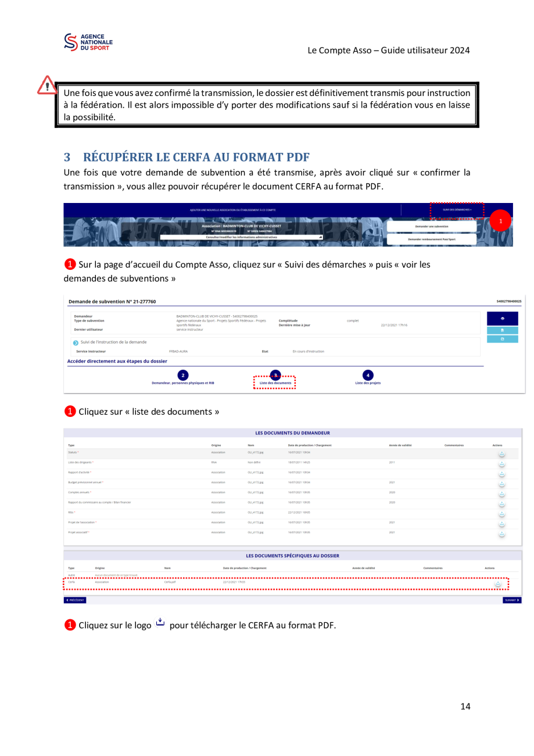Click the 22/12/2021 17h16 last update value
This screenshot has width=534, height=756.
click(394, 324)
